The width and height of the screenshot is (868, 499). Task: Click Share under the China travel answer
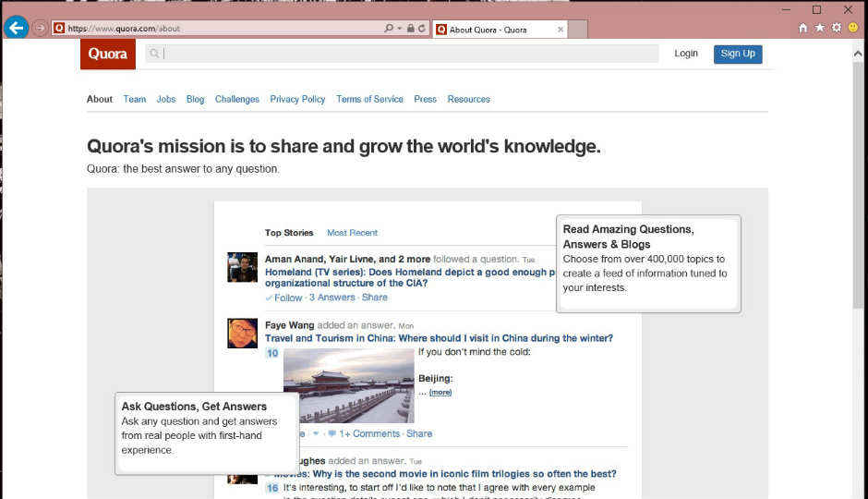coord(419,433)
